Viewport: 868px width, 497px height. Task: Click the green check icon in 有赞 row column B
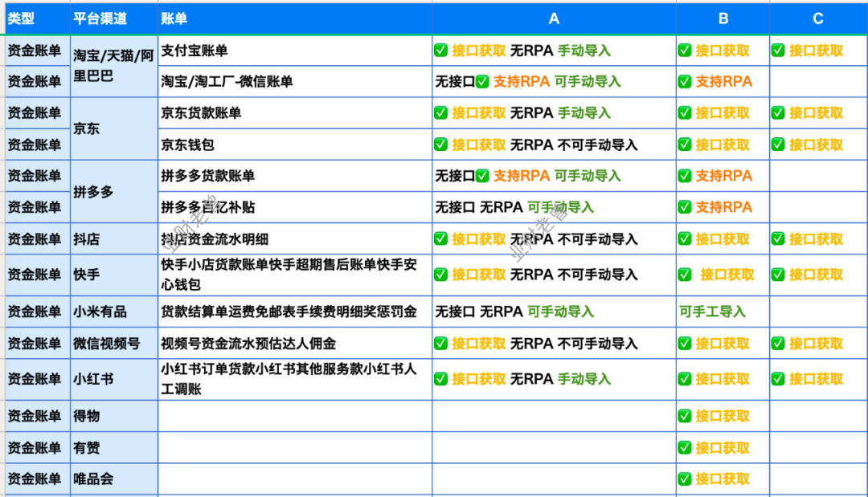[x=685, y=447]
